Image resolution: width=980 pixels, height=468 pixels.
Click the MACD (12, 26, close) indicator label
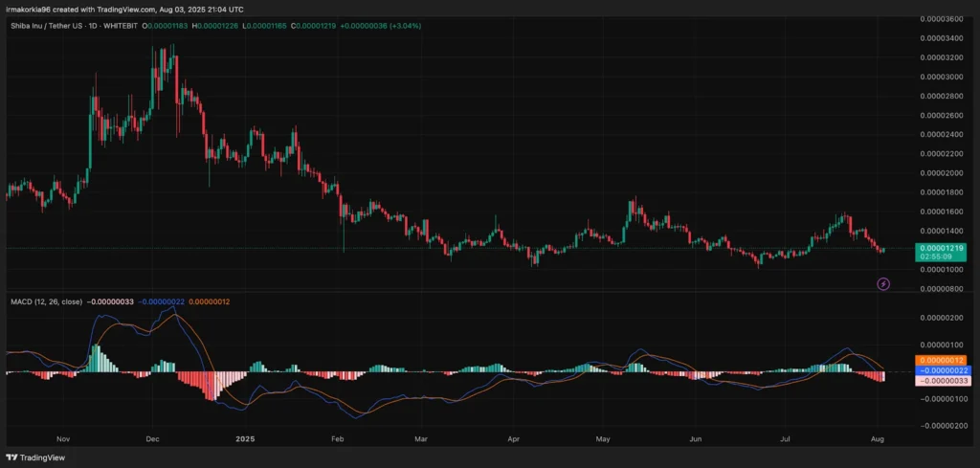click(45, 301)
